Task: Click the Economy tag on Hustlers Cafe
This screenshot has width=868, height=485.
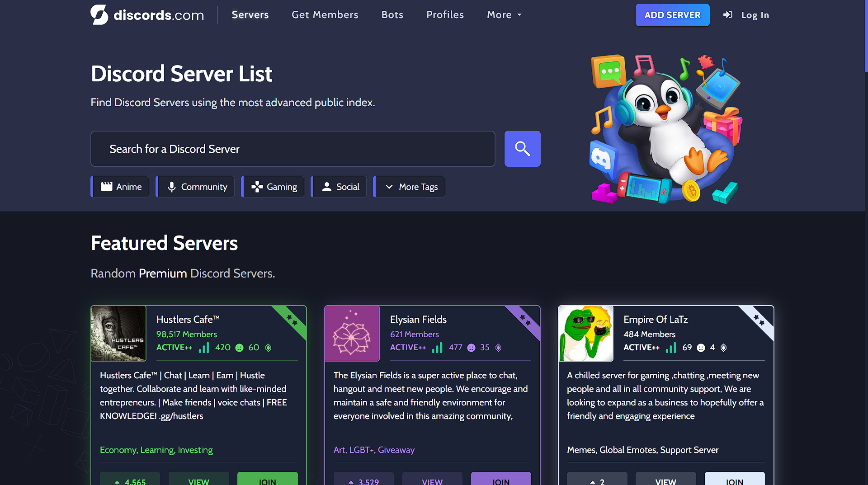Action: [x=118, y=450]
